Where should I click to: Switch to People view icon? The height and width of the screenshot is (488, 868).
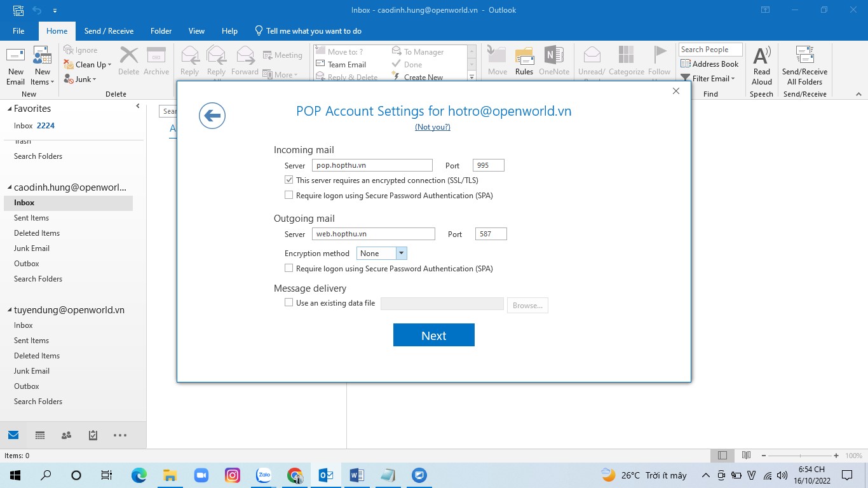66,435
